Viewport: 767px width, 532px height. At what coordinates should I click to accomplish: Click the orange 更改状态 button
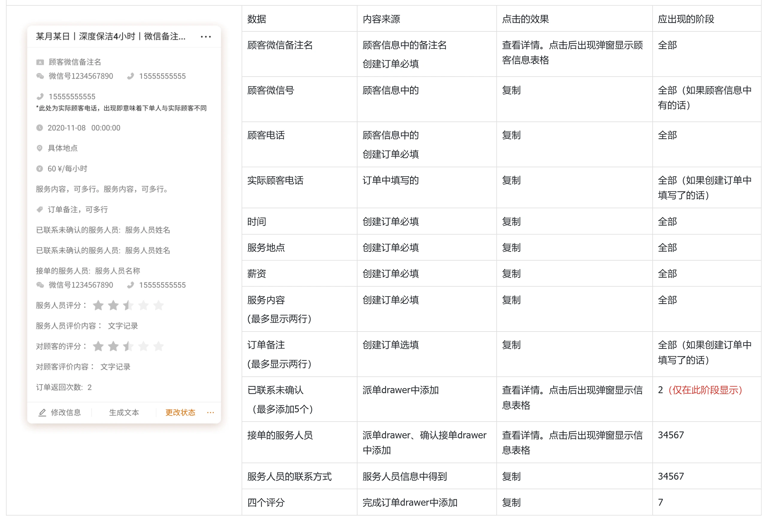180,412
